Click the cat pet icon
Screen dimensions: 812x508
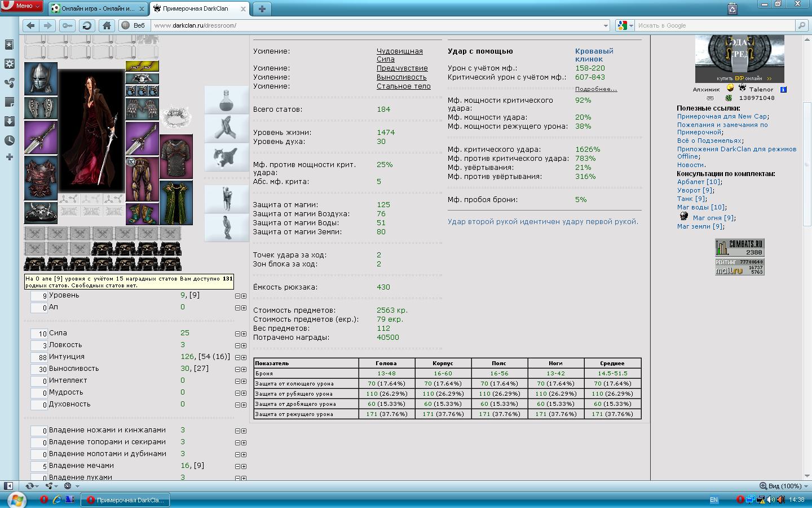[x=226, y=156]
